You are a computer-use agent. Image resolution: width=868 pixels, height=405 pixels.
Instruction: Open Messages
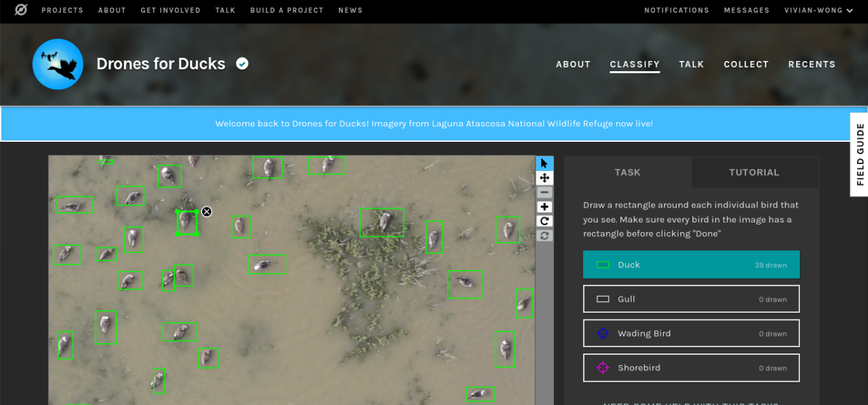click(x=747, y=10)
